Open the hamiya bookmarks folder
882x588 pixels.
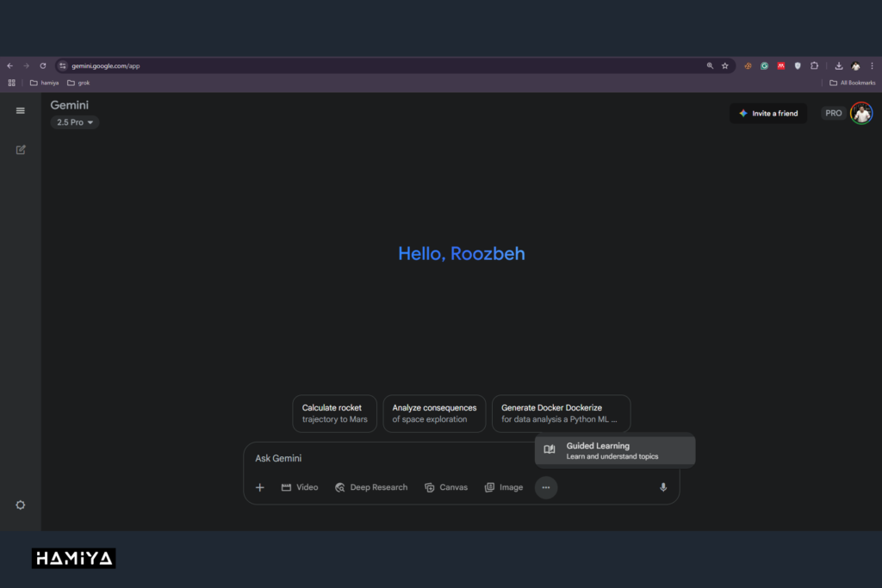(x=44, y=83)
